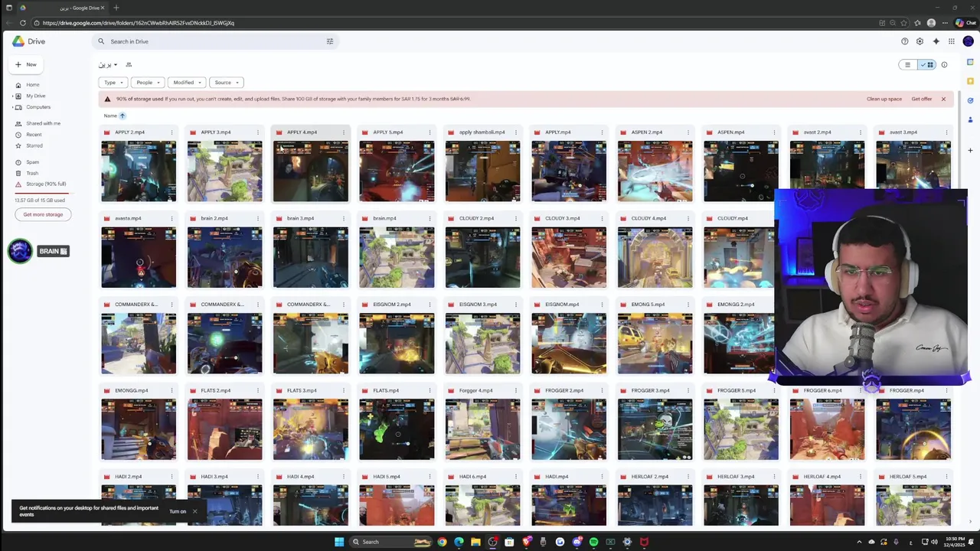Image resolution: width=980 pixels, height=551 pixels.
Task: Open Discord from the taskbar
Action: pyautogui.click(x=577, y=542)
